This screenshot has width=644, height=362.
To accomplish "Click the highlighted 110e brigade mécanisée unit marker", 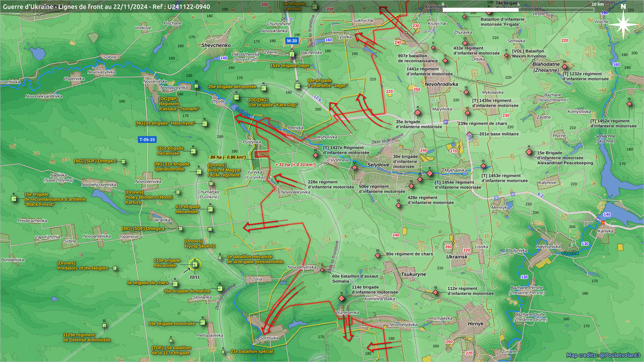I will (195, 264).
